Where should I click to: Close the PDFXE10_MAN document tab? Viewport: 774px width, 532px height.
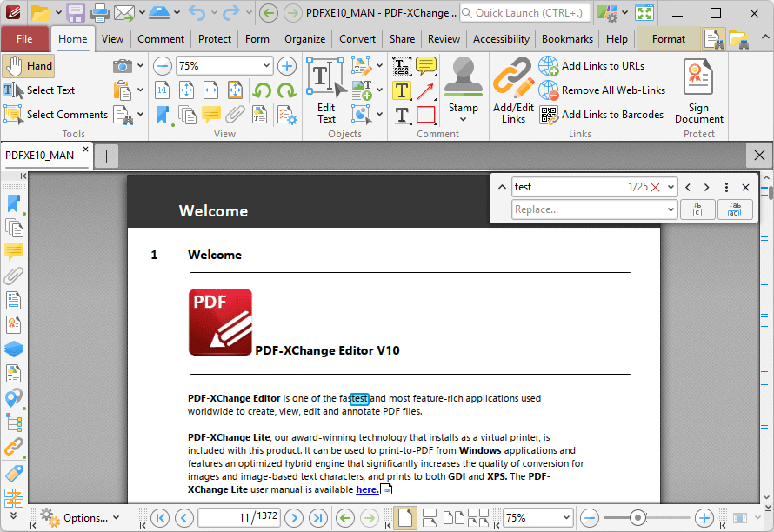[x=85, y=149]
